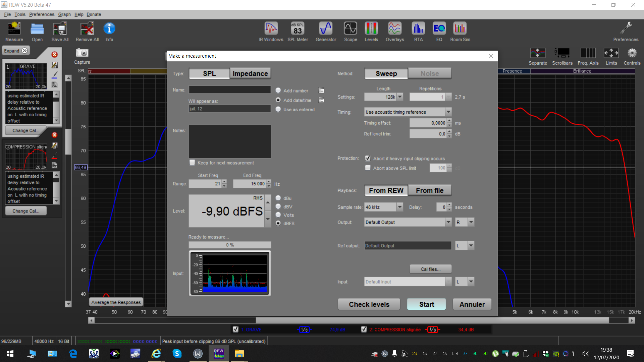Screen dimensions: 644x362
Task: Open the Tools menu
Action: click(x=20, y=14)
